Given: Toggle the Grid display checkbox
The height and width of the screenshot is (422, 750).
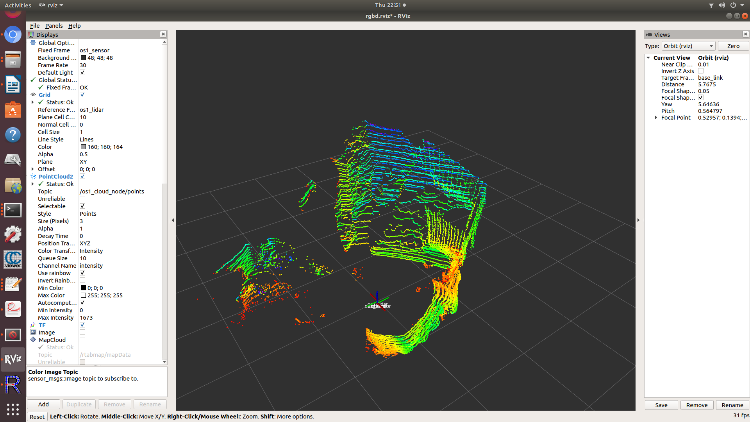Looking at the screenshot, I should 82,95.
